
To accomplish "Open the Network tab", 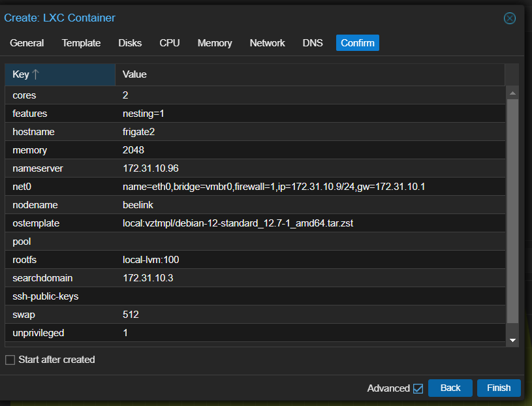I will [267, 43].
